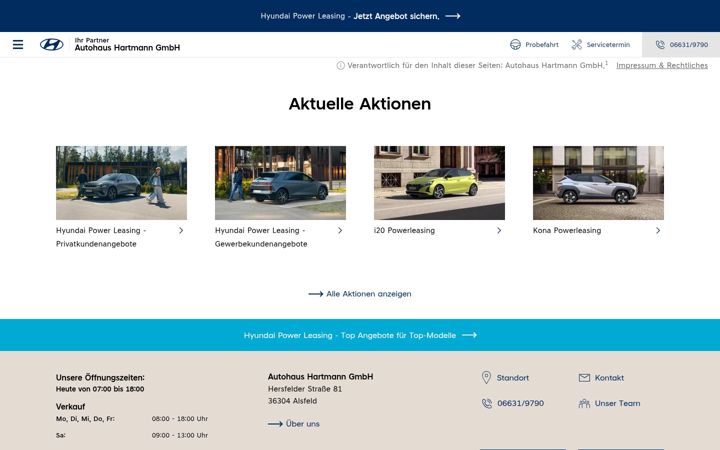This screenshot has width=720, height=450.
Task: Click arrow icon beside Über uns
Action: click(x=275, y=424)
